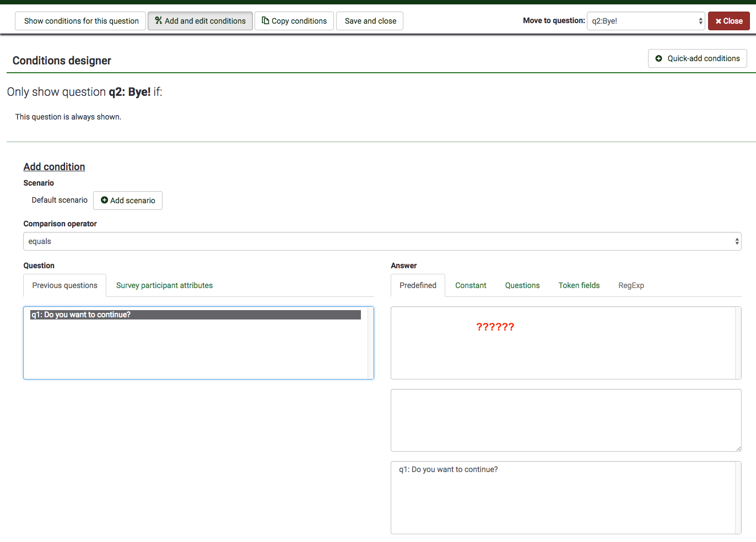The image size is (756, 542).
Task: Open the Questions answer tab
Action: click(522, 285)
